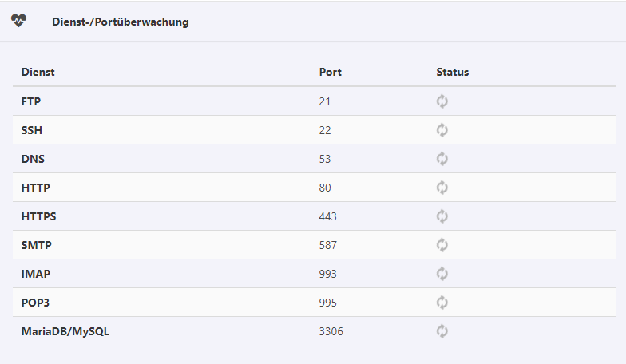The image size is (626, 364).
Task: Select the HTTPS service name
Action: pos(38,216)
